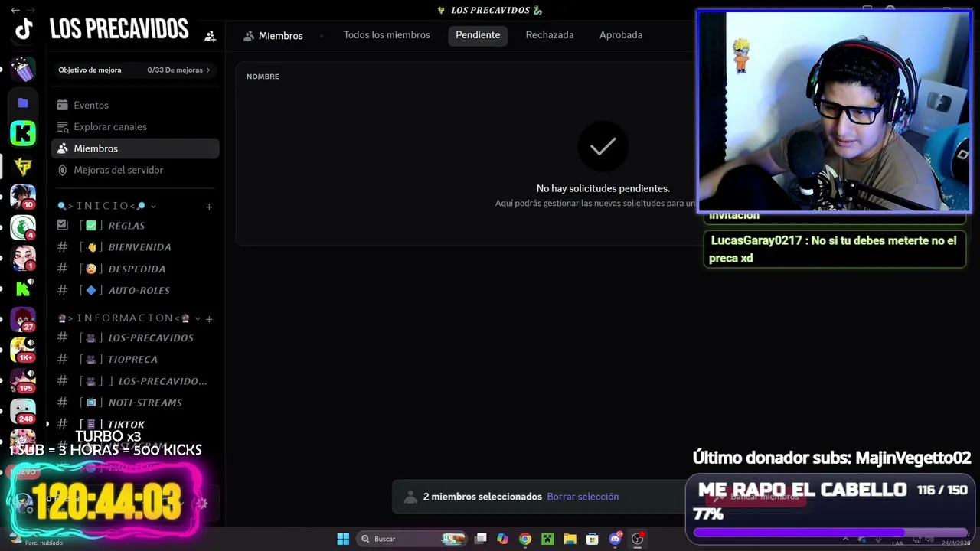Open the server icon with 4 notifications
Image resolution: width=980 pixels, height=551 pixels.
23,227
